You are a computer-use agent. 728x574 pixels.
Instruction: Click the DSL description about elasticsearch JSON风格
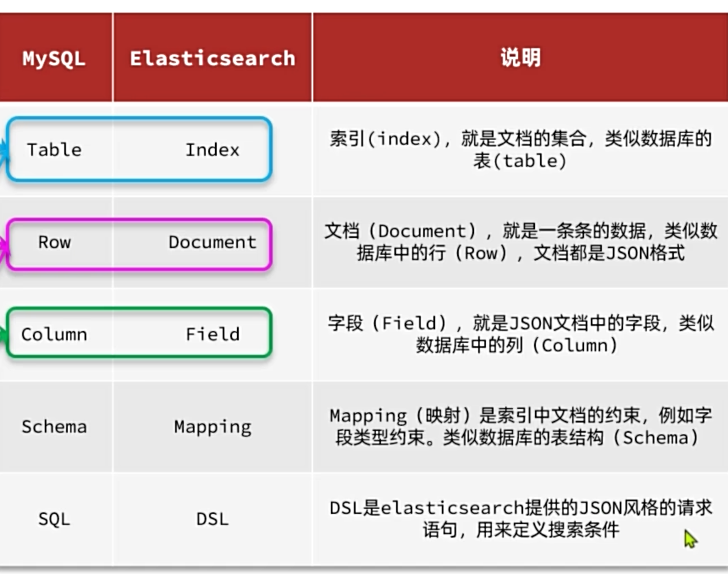[520, 519]
